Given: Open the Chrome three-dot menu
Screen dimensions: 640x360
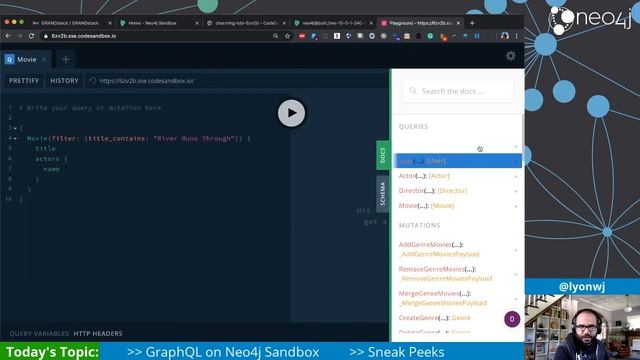Looking at the screenshot, I should tap(516, 36).
